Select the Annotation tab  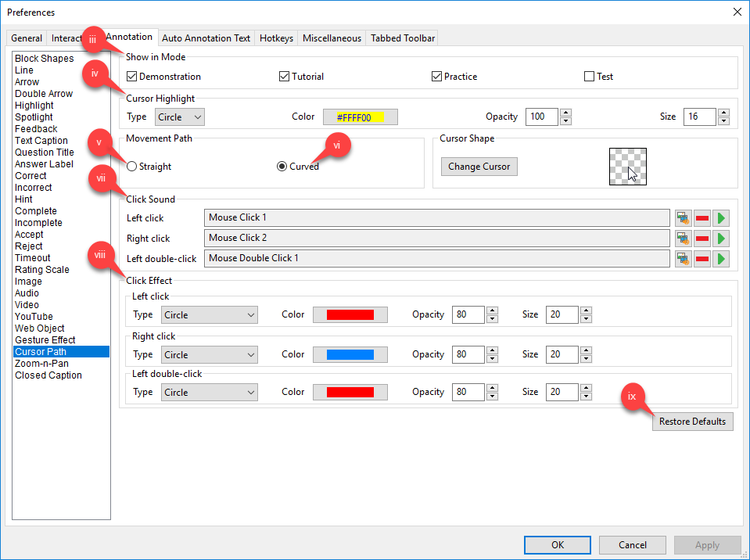tap(129, 37)
